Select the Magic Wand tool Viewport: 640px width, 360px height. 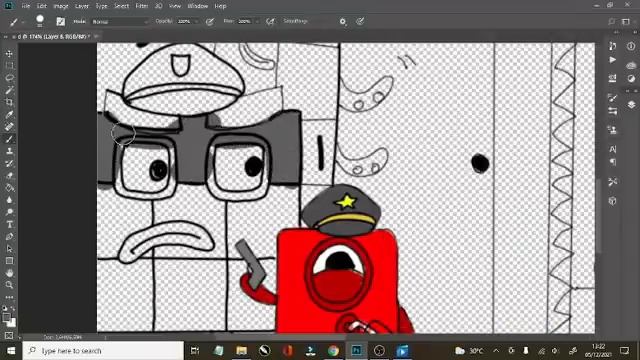(x=9, y=90)
